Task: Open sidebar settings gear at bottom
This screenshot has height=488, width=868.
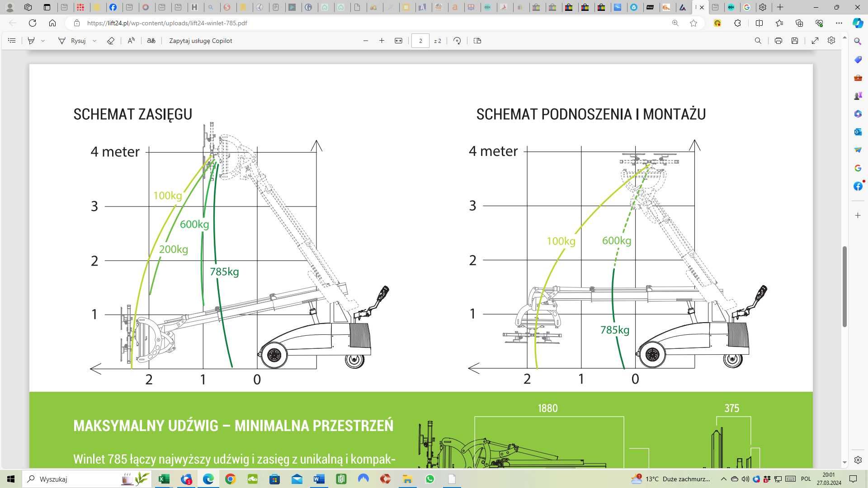Action: pos(858,460)
